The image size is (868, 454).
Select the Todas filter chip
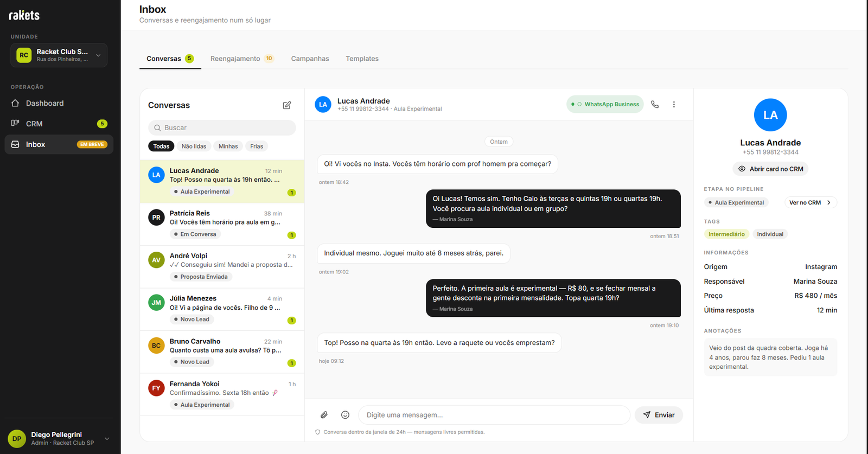pos(161,146)
